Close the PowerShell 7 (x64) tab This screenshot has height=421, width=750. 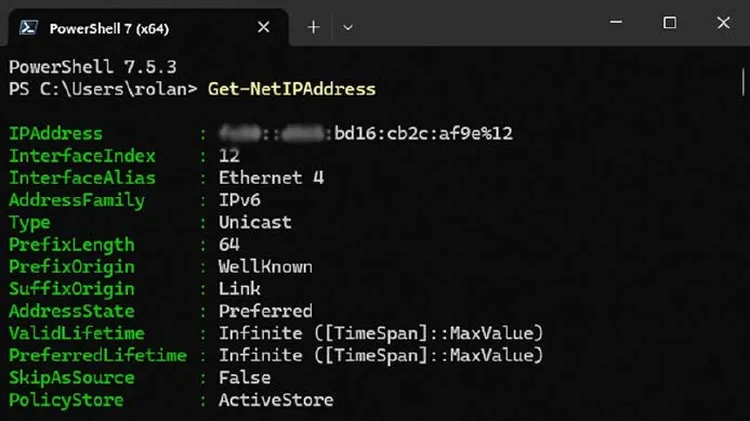[x=264, y=27]
